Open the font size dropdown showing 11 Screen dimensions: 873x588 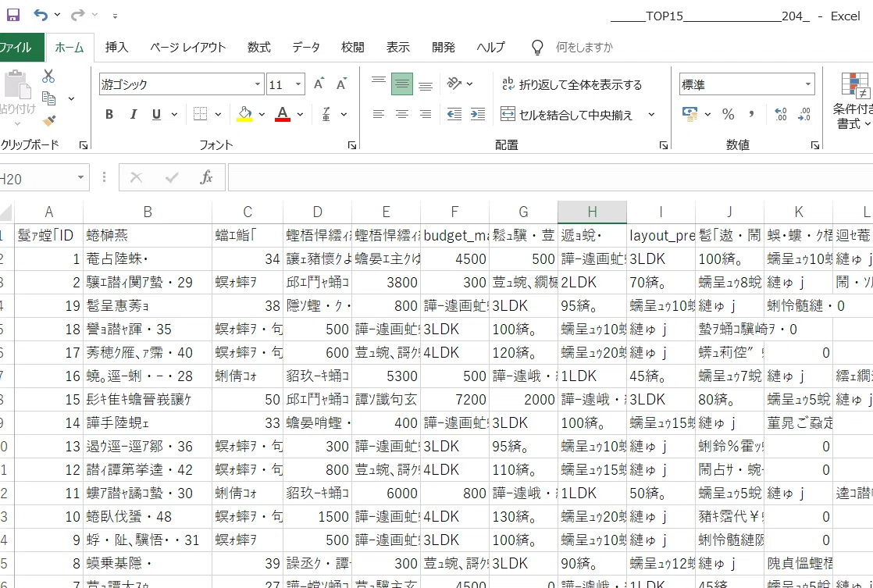(x=298, y=84)
